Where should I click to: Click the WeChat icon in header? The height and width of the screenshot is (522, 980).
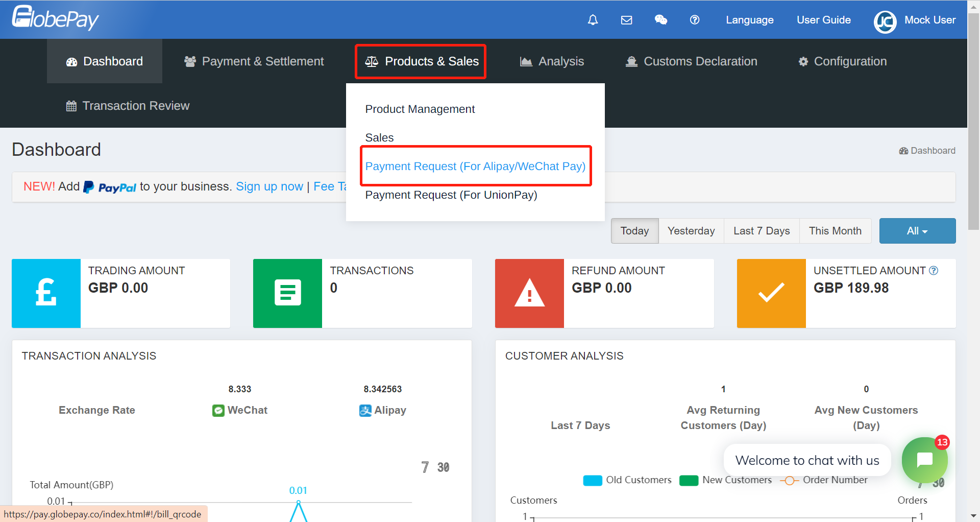click(660, 20)
